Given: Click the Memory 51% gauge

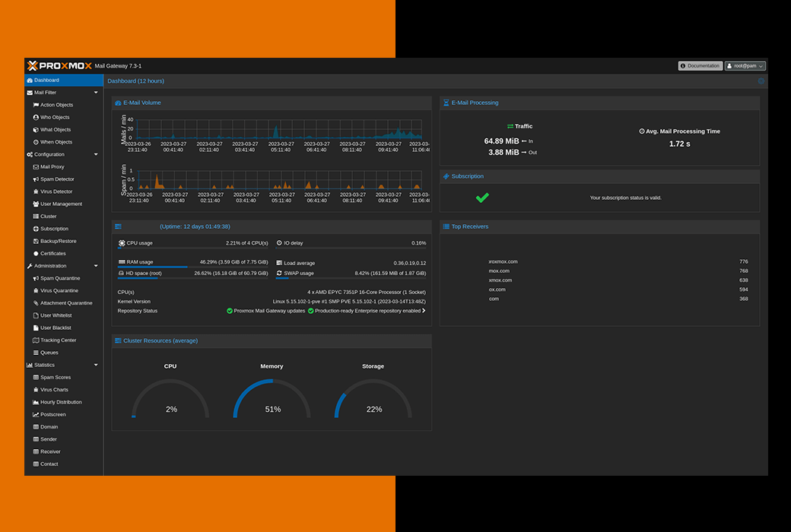Looking at the screenshot, I should pyautogui.click(x=272, y=398).
